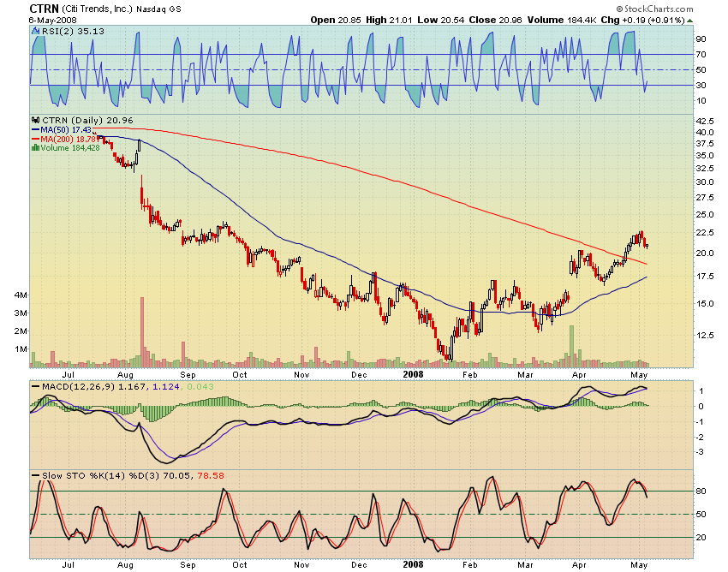Click the Nasdaq GS exchange label
This screenshot has height=572, width=728.
pyautogui.click(x=158, y=9)
